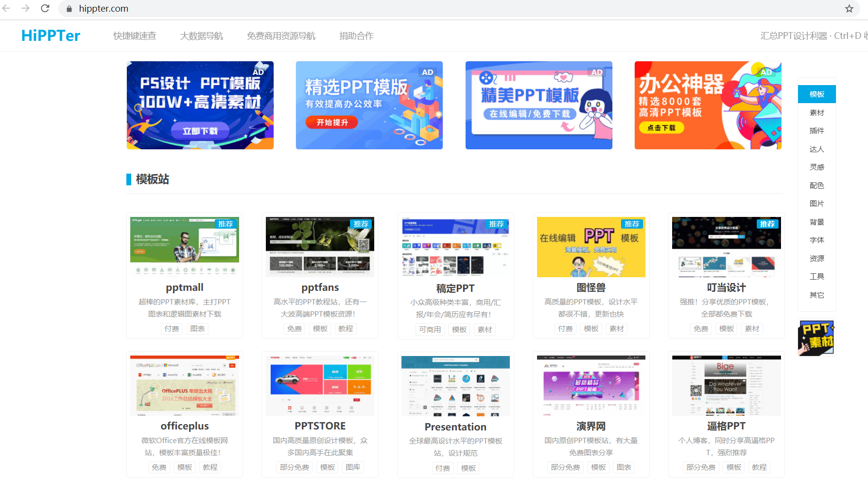
Task: Click the 逼格PPT title link
Action: point(727,426)
